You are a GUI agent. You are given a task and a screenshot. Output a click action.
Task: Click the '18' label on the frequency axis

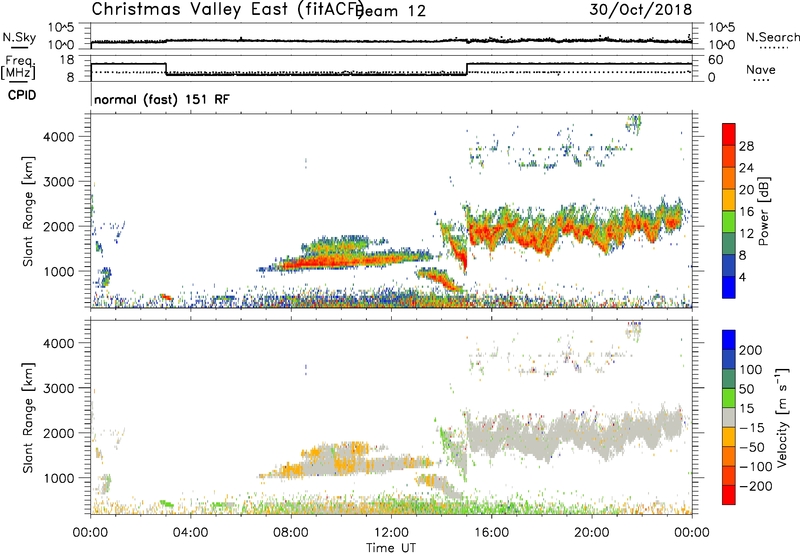pos(67,60)
